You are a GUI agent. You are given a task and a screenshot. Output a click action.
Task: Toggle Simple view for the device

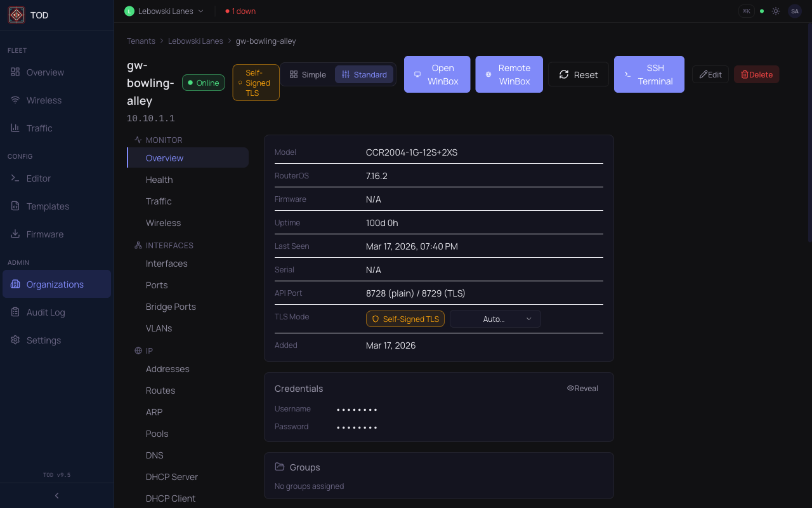(307, 74)
